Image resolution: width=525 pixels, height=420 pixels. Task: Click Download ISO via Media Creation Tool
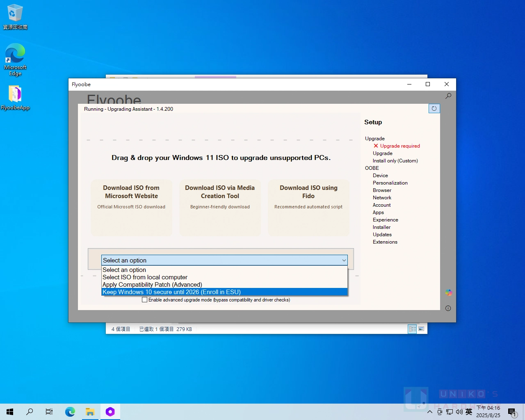(x=220, y=208)
